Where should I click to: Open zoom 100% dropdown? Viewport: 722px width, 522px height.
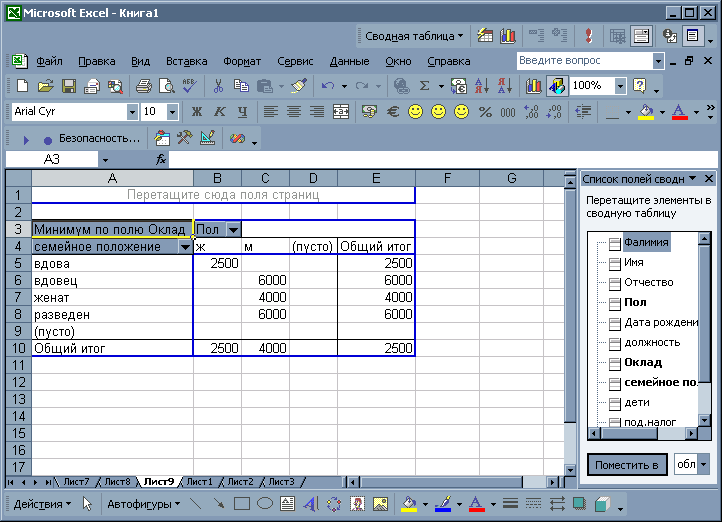(x=621, y=86)
